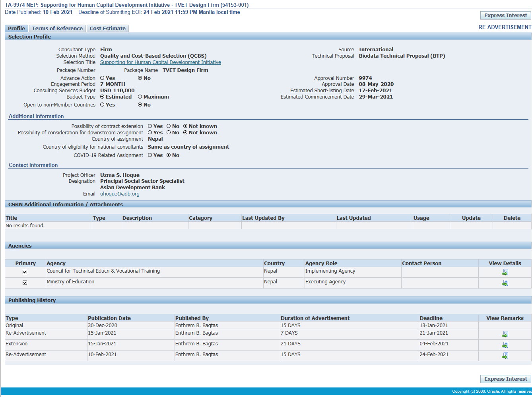This screenshot has height=397, width=532.
Task: Select Yes for Open to non-Member Countries
Action: click(x=102, y=105)
